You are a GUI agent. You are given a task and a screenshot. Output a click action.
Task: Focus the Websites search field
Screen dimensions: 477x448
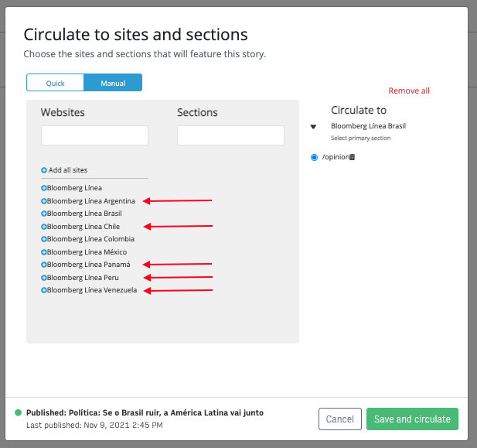(94, 135)
